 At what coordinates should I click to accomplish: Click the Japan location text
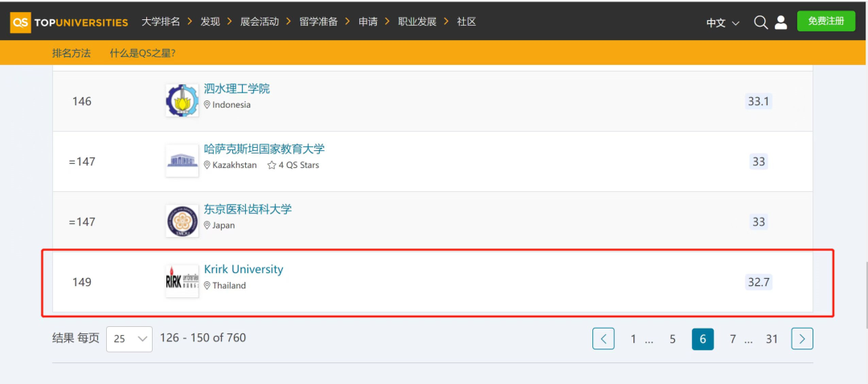[223, 225]
